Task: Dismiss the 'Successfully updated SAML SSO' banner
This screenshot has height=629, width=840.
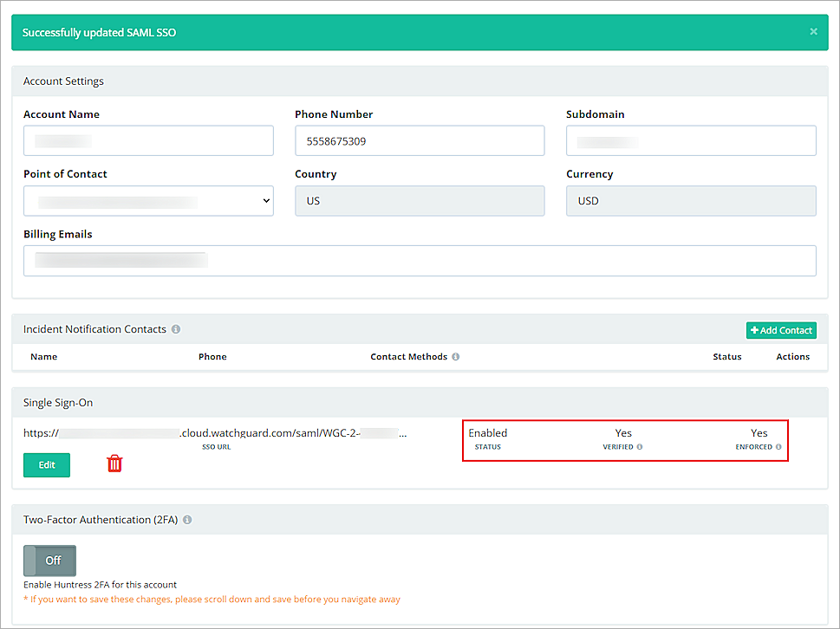Action: click(x=813, y=31)
